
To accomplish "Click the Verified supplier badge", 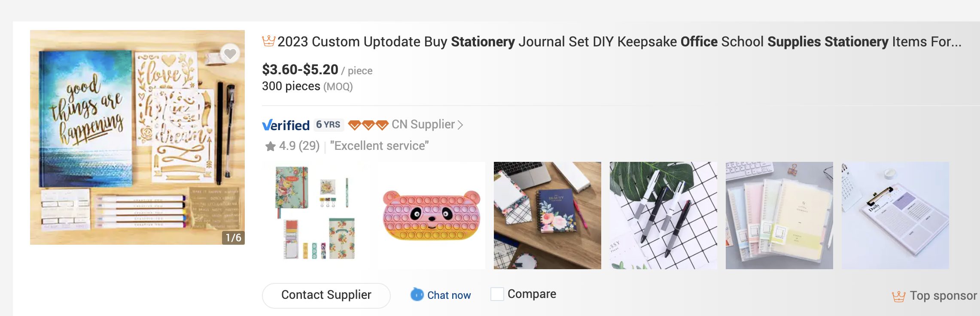I will 286,125.
